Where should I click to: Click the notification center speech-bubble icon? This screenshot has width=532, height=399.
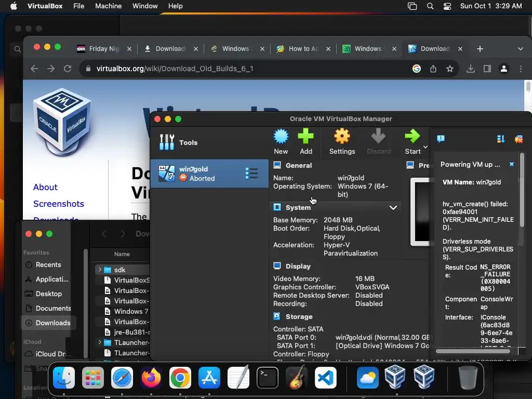[441, 139]
